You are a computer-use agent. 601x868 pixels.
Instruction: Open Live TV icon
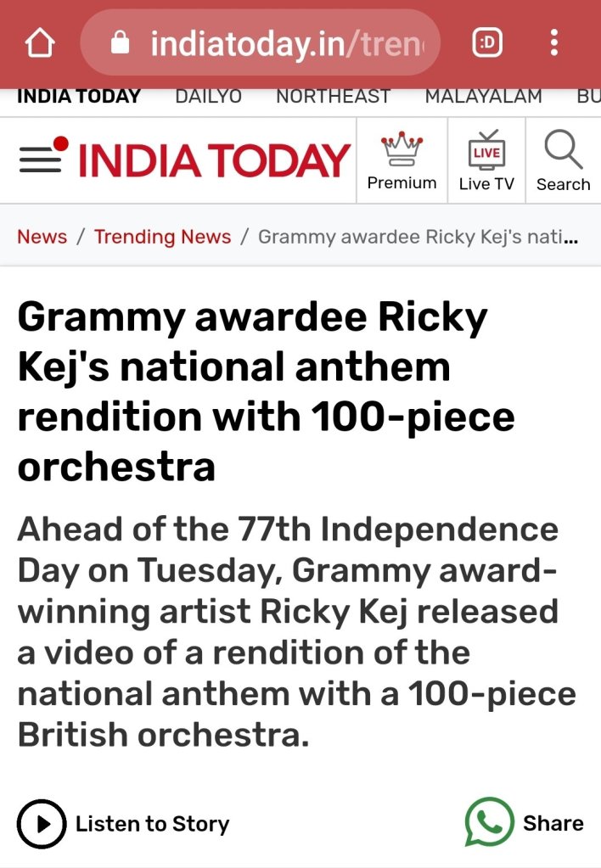pos(486,153)
